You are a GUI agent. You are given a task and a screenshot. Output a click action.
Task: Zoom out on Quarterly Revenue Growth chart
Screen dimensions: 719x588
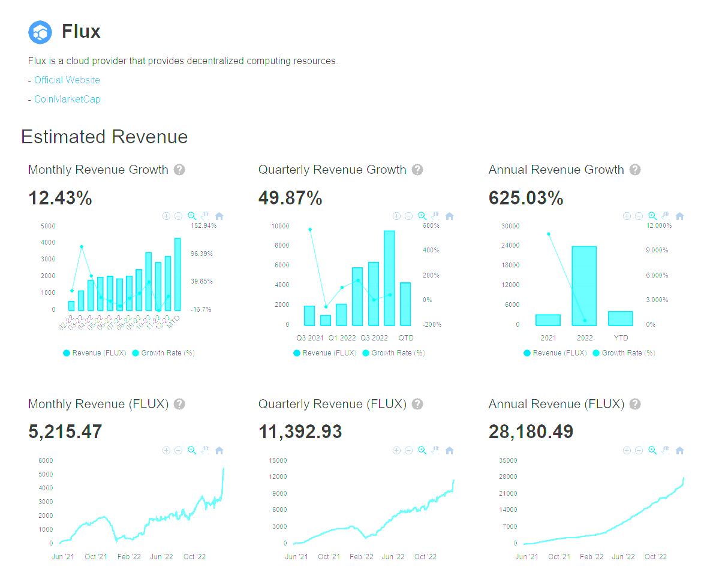point(408,216)
